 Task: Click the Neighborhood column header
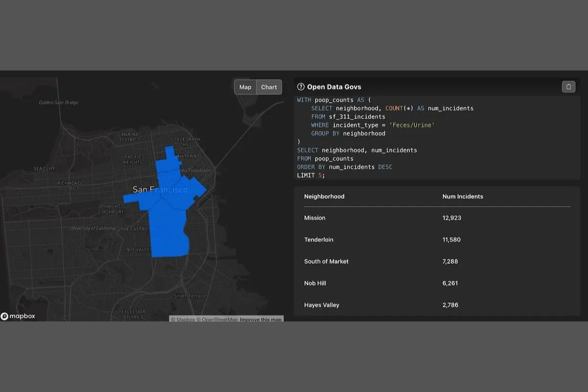(324, 196)
